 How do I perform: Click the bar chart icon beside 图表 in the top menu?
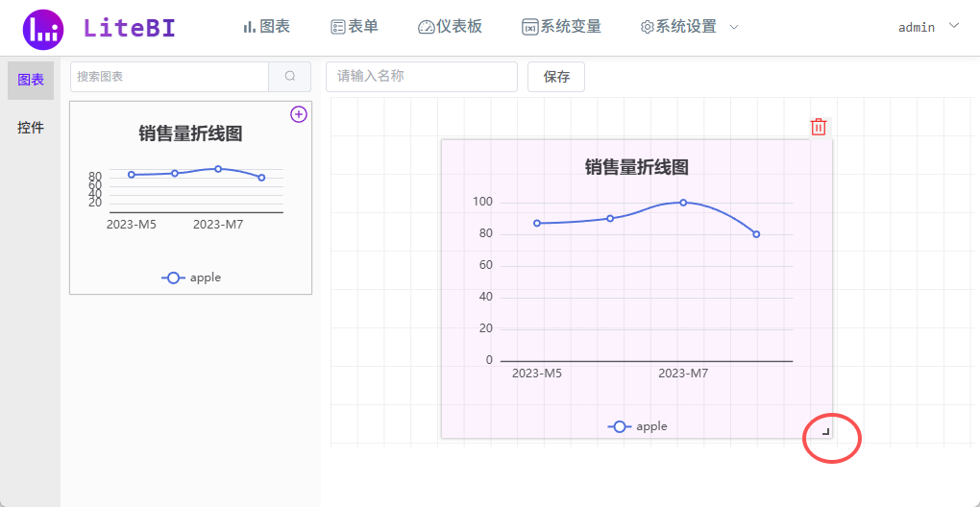coord(249,27)
